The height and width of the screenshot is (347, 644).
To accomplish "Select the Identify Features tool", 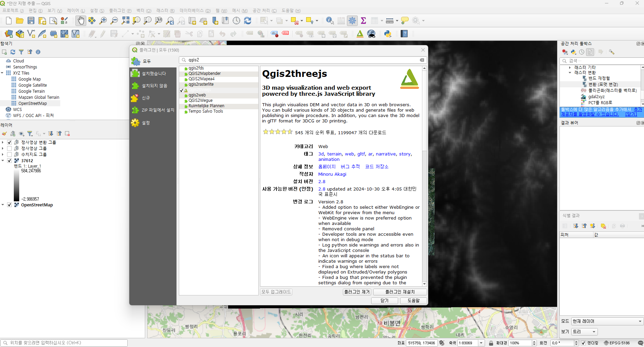I will pos(330,21).
